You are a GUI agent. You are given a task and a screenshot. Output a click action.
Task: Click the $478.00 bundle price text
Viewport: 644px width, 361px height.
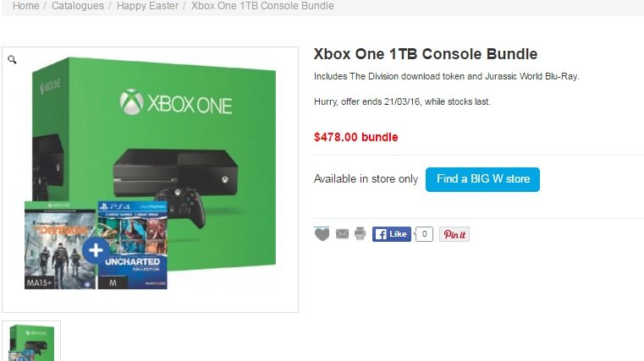tap(355, 137)
